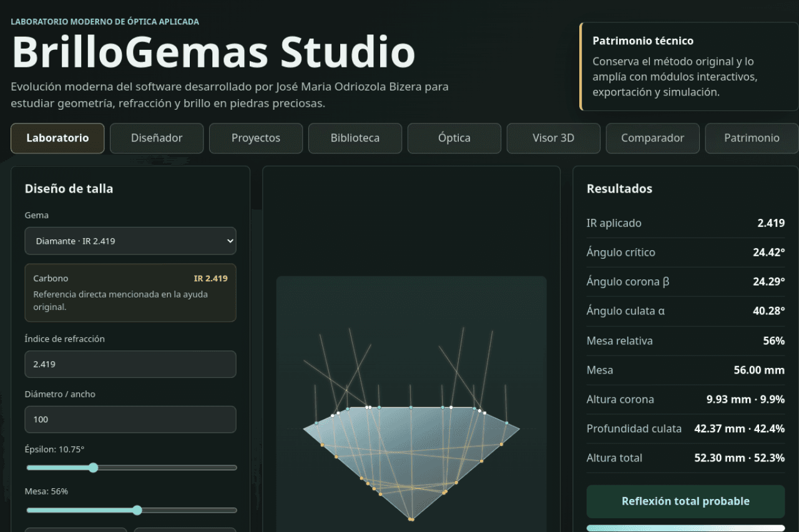Open the Visor 3D tab
The image size is (799, 532).
(x=554, y=138)
